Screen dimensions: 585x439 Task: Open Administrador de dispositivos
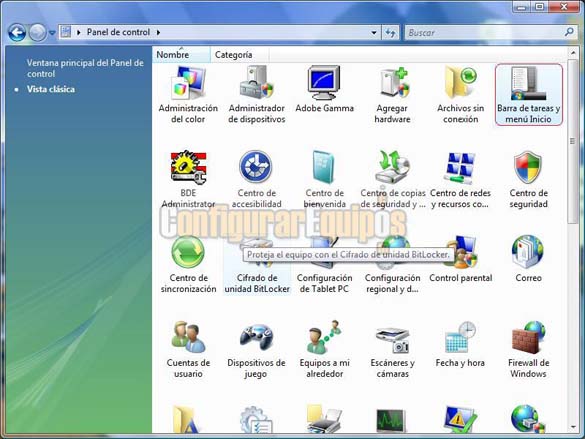pyautogui.click(x=257, y=95)
